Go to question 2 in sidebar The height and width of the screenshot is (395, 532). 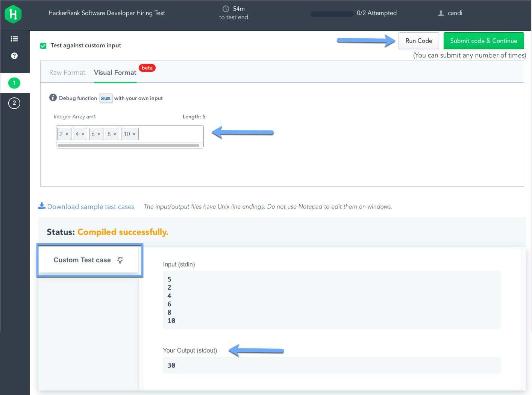[x=14, y=103]
